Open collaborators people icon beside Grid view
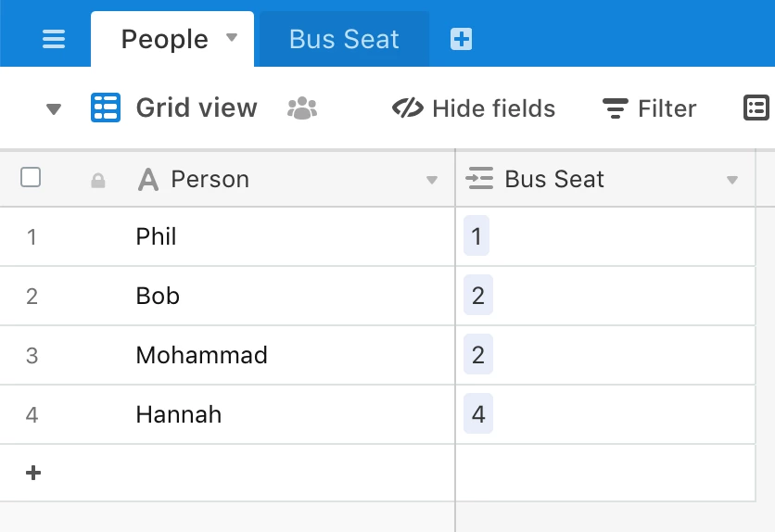This screenshot has height=532, width=775. pos(302,108)
